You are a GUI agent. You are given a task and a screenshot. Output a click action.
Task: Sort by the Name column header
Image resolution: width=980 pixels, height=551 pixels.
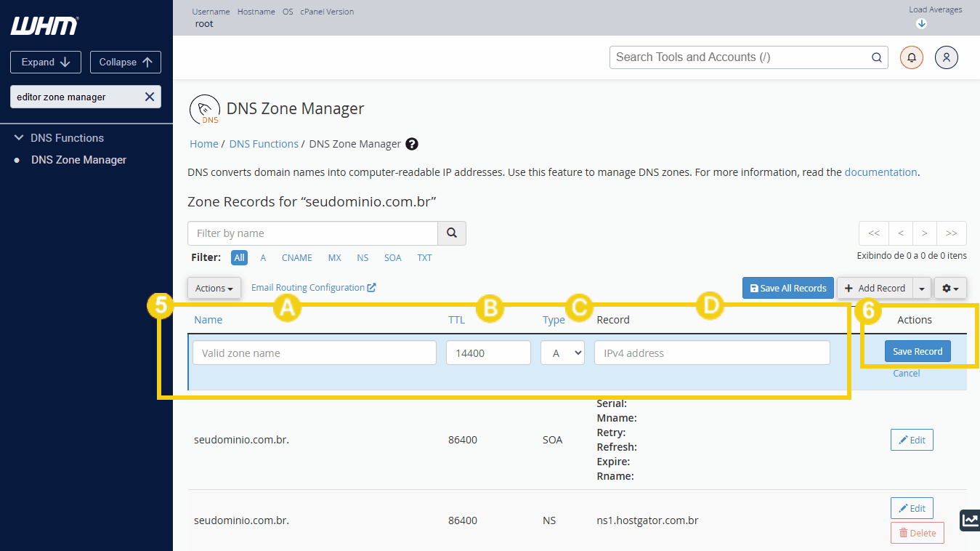[208, 319]
